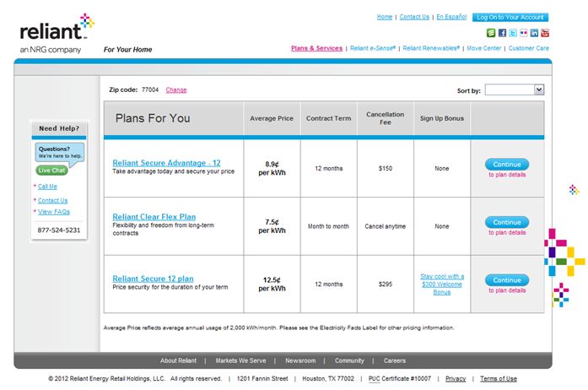Continue with Reliant Secure 12 plan

pyautogui.click(x=507, y=280)
